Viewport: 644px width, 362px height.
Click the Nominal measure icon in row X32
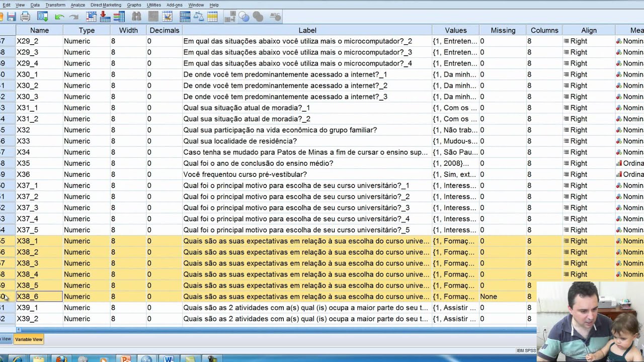coord(619,130)
